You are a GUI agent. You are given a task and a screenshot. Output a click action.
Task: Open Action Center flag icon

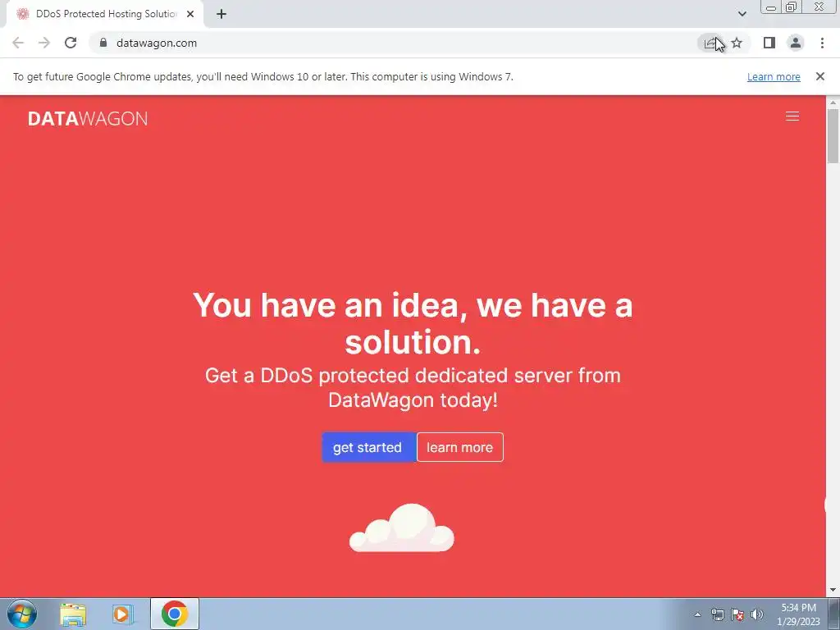[737, 614]
